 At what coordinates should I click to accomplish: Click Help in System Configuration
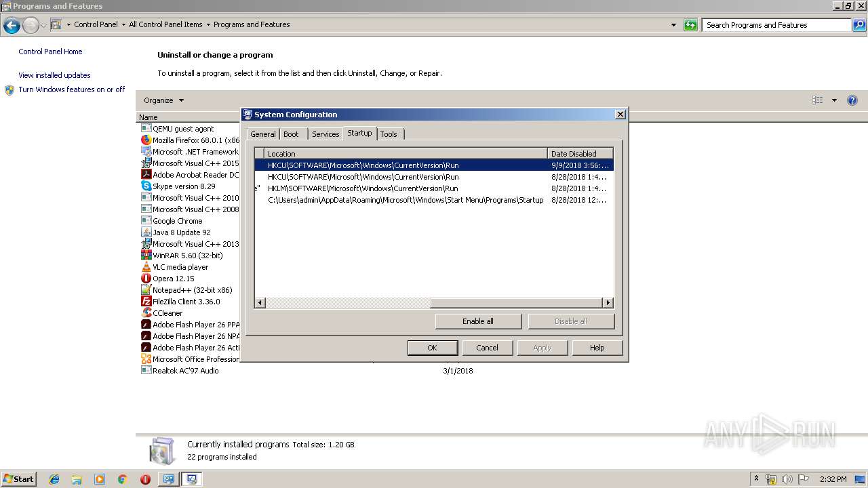(x=597, y=348)
